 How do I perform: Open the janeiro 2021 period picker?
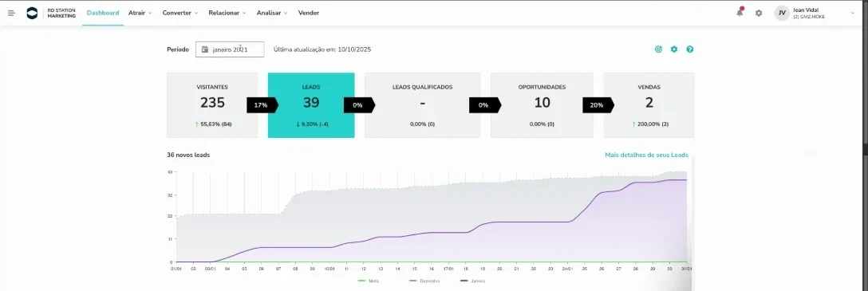[x=230, y=49]
